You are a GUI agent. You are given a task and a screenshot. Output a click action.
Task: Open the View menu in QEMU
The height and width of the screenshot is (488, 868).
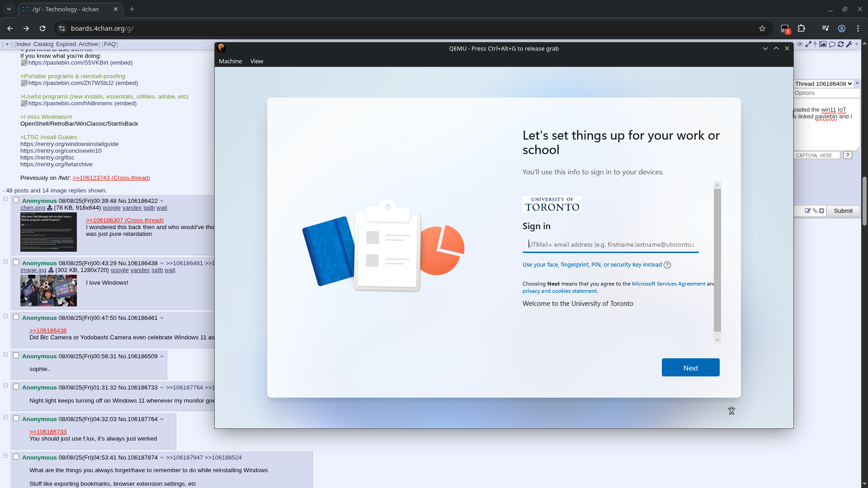(257, 61)
